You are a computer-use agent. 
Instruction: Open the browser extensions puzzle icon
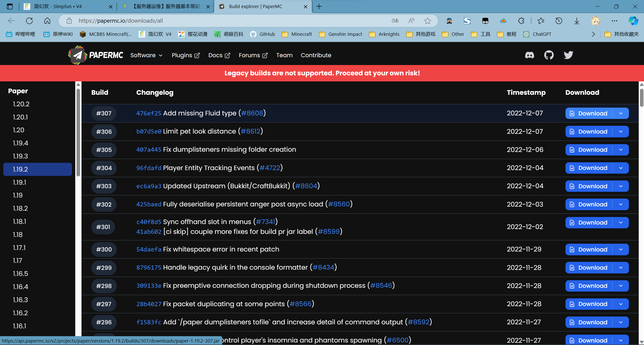[521, 21]
